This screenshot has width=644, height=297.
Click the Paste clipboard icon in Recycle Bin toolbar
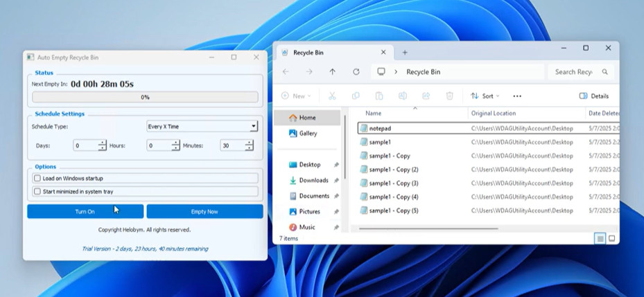[x=379, y=96]
